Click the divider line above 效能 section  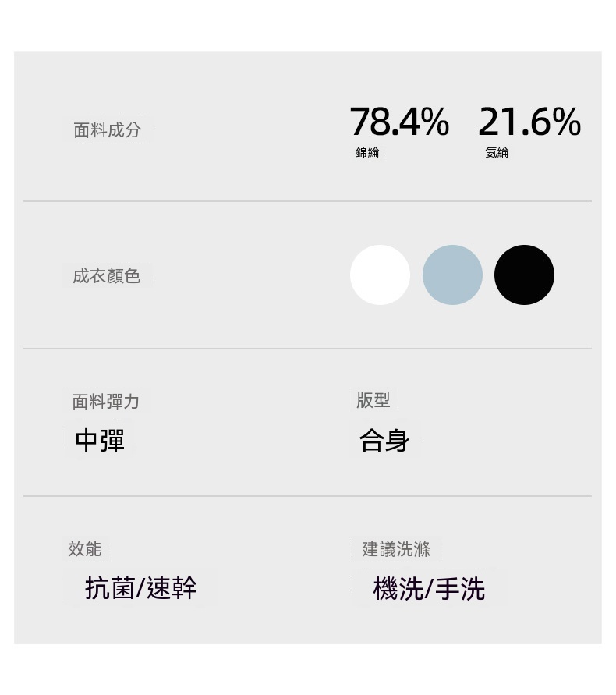pyautogui.click(x=307, y=496)
